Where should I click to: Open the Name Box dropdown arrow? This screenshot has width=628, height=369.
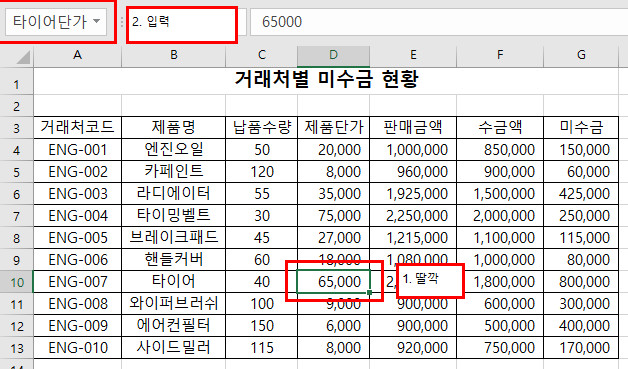pos(97,21)
